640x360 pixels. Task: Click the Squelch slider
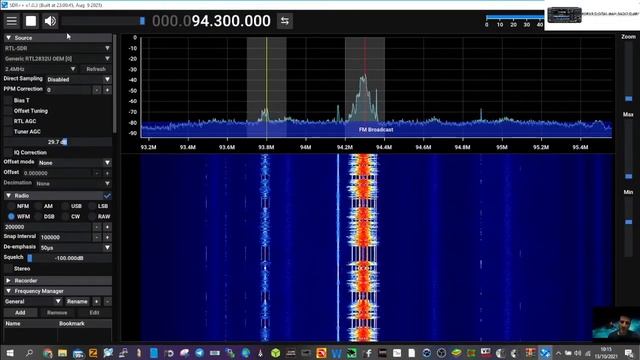69,258
